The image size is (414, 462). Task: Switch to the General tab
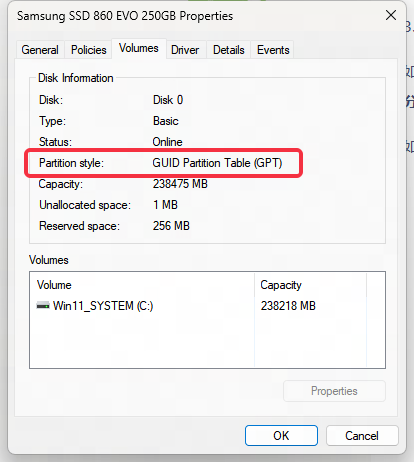40,50
